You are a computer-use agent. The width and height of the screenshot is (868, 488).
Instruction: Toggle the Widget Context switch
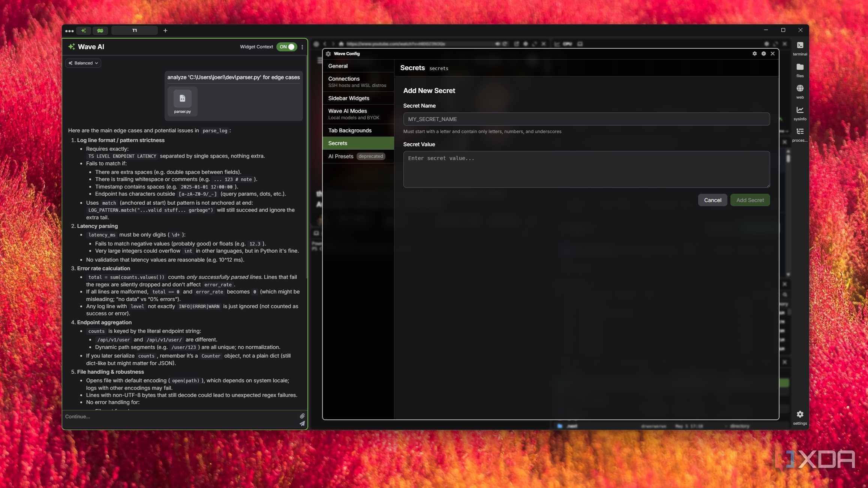287,47
